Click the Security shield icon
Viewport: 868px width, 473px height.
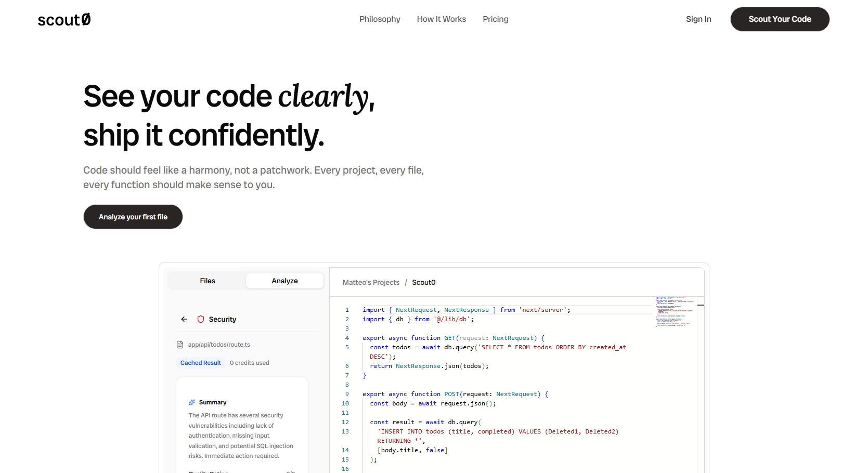[x=201, y=319]
